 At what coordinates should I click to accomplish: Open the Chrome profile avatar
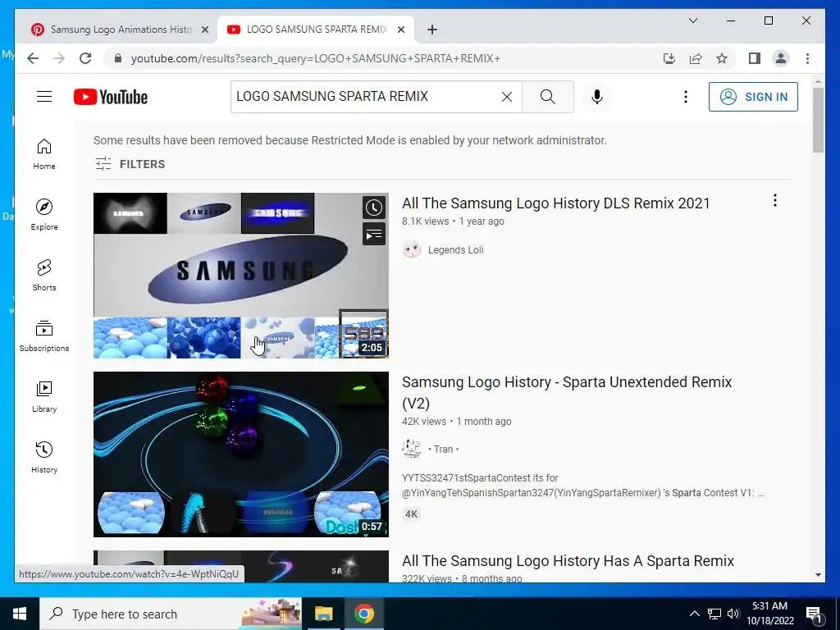coord(781,58)
